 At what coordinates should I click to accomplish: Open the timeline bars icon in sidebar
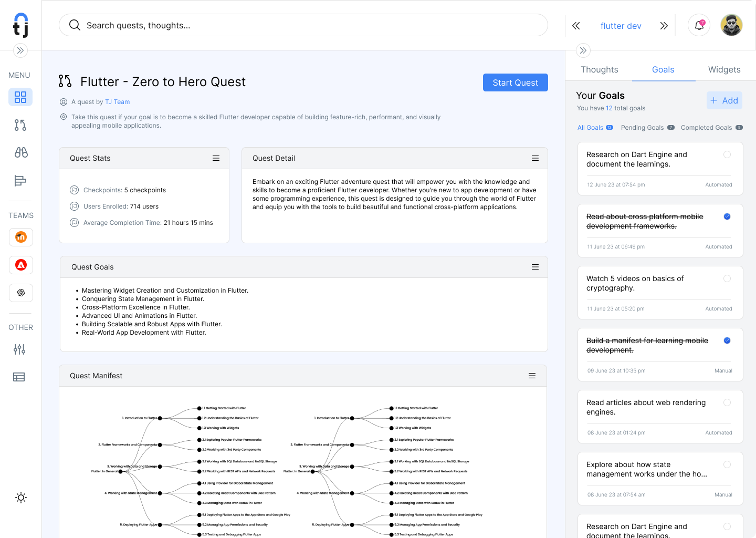(x=20, y=181)
